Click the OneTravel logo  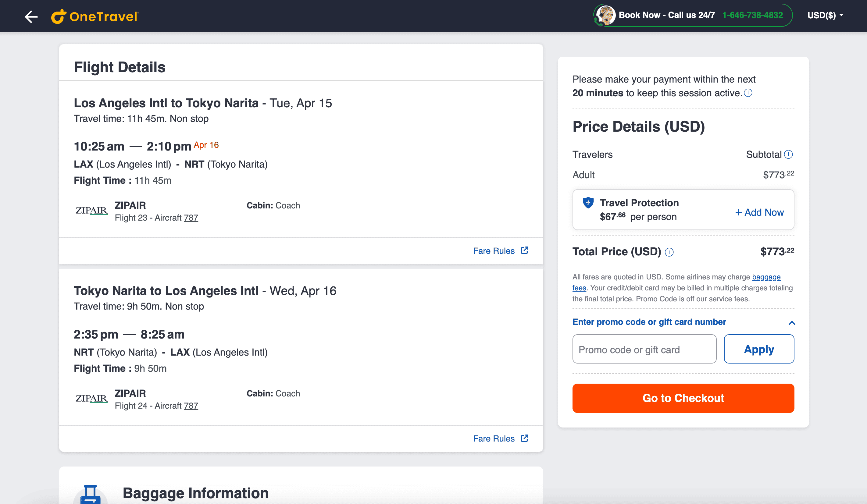[95, 16]
